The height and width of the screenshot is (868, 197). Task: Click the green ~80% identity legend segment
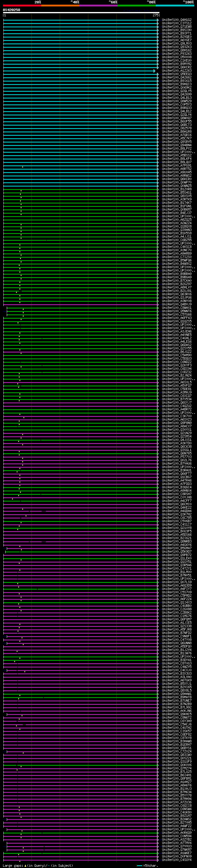coord(137,6)
